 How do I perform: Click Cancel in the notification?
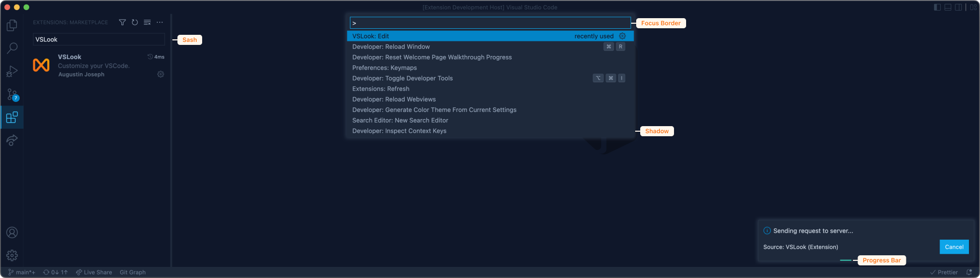coord(954,247)
